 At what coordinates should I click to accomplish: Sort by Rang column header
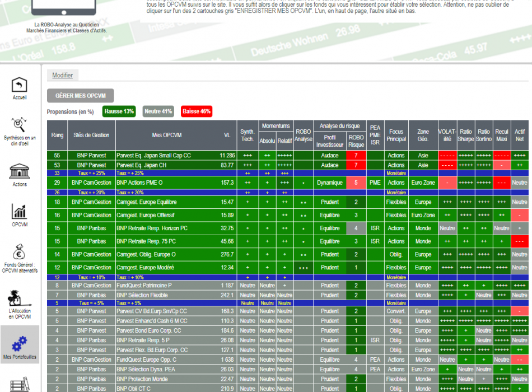[57, 135]
